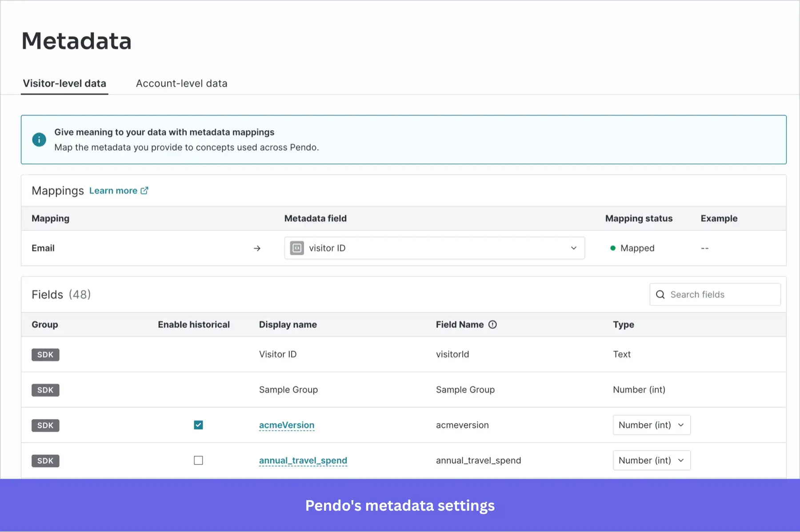Click the SDK badge on the annual_travel_spend row
This screenshot has height=532, width=800.
(x=45, y=461)
